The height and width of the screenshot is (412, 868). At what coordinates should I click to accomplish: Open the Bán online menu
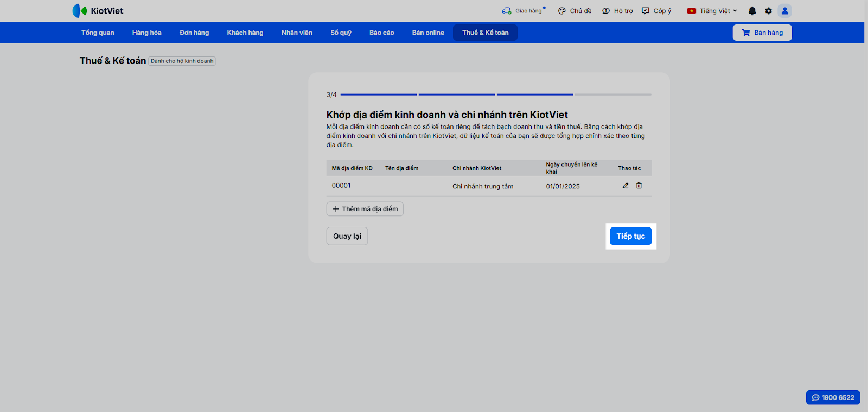(x=428, y=33)
